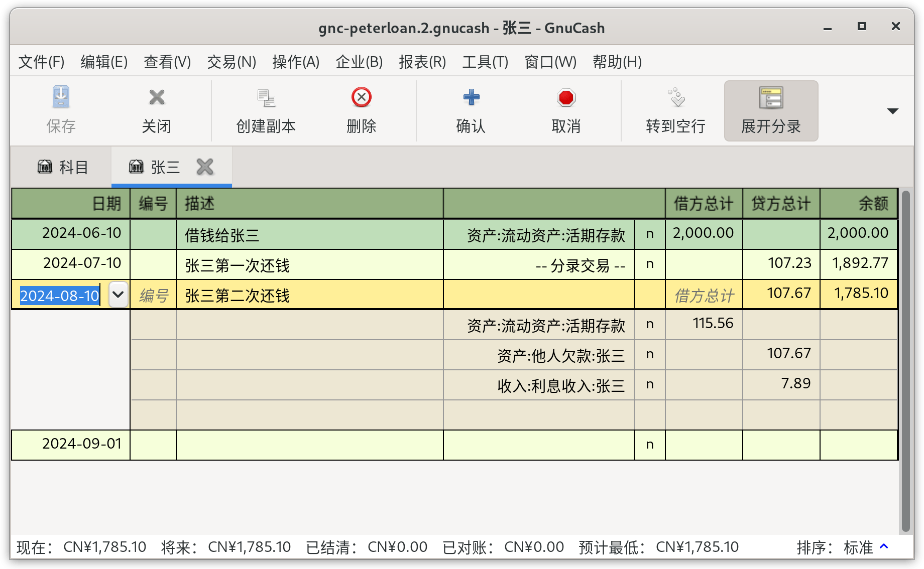
Task: Click the register vertical scrollbar
Action: click(905, 360)
